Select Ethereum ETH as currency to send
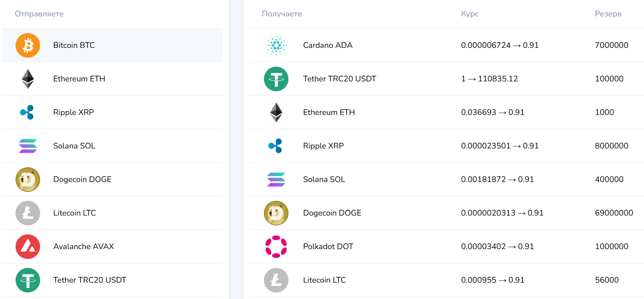644x299 pixels. pyautogui.click(x=79, y=79)
